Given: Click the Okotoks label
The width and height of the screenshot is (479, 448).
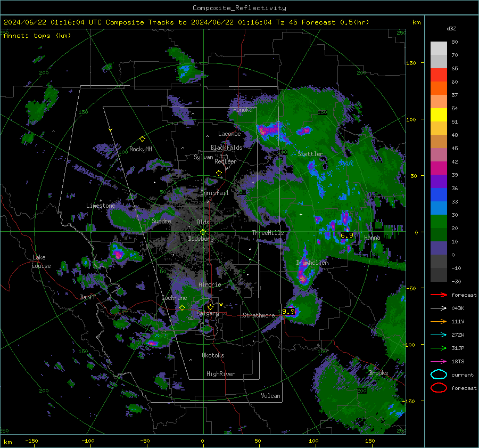Looking at the screenshot, I should [x=213, y=355].
